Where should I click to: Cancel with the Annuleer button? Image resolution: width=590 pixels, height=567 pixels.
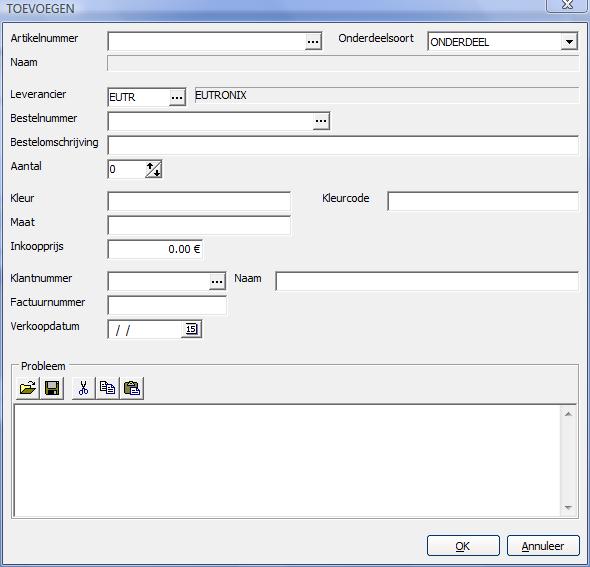(x=543, y=546)
